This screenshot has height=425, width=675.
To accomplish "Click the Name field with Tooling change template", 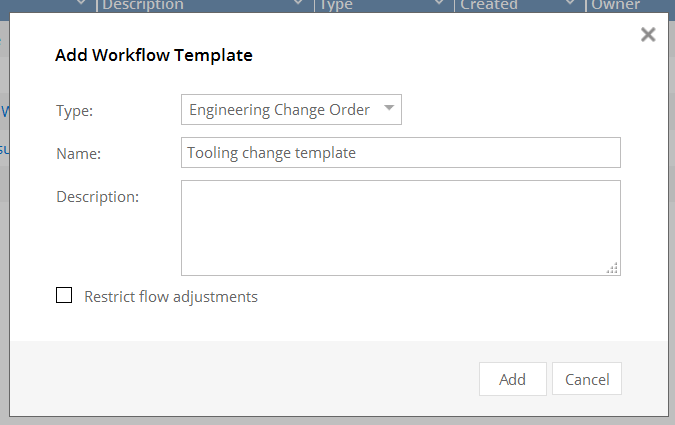I will tap(400, 153).
